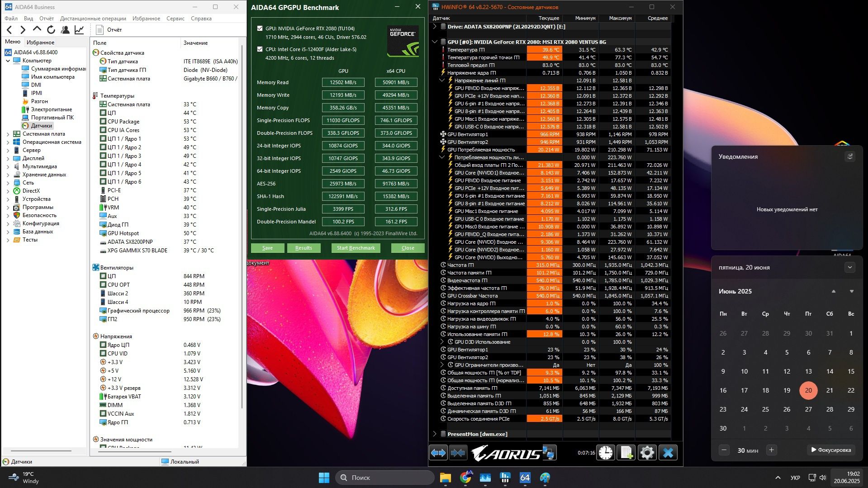Open the Справка menu in AIDA64
Screen dimensions: 868x488
[x=201, y=19]
